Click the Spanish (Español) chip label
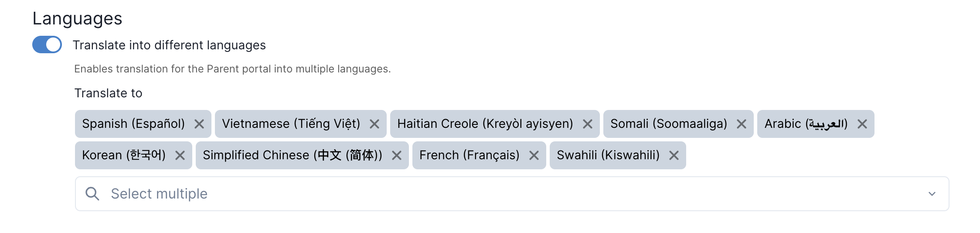Image resolution: width=980 pixels, height=233 pixels. pos(133,124)
